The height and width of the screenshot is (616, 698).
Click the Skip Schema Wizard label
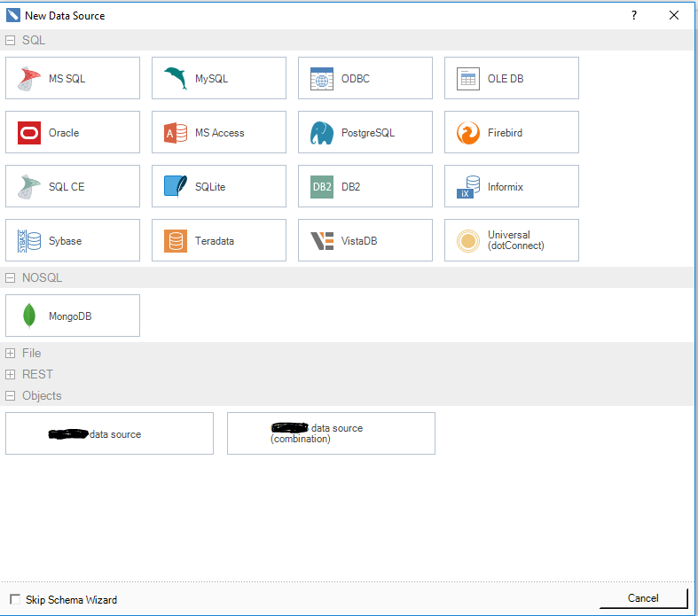[x=71, y=599]
